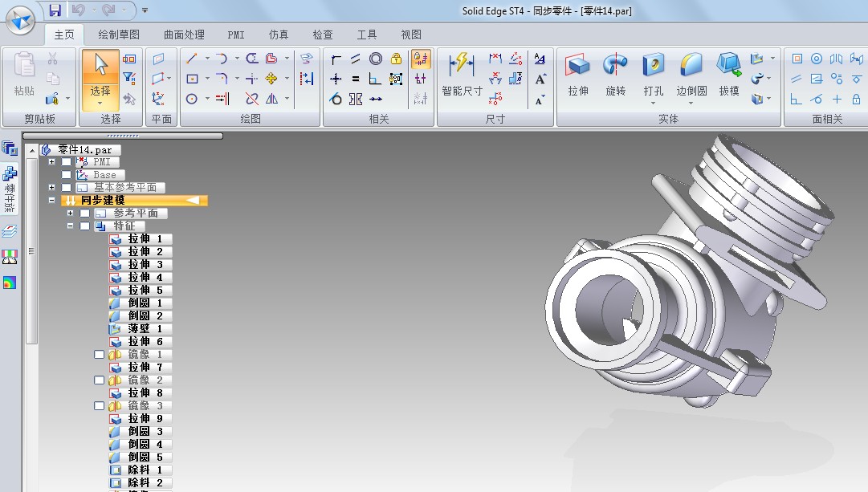Screen dimensions: 868x492
Task: Toggle the highlighted relationship handles button
Action: point(421,59)
